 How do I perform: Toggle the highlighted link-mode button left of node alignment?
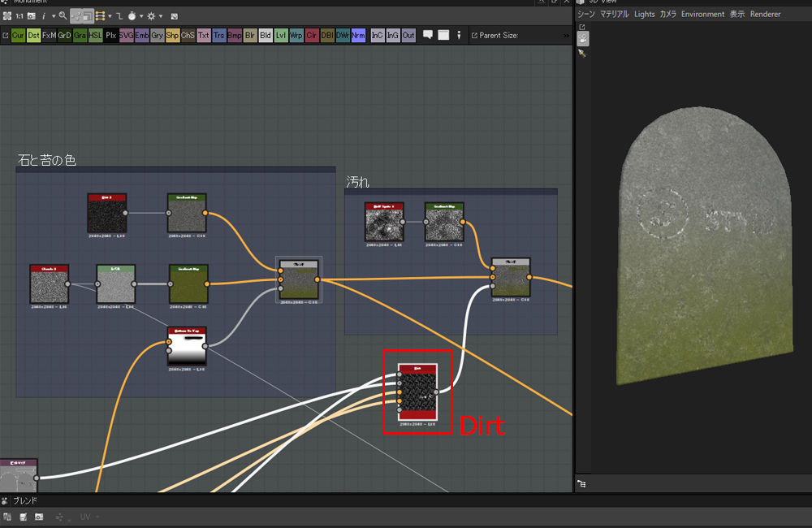point(76,16)
